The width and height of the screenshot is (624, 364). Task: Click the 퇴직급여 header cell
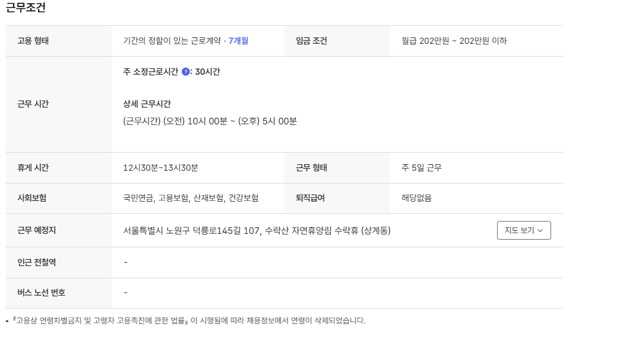310,198
